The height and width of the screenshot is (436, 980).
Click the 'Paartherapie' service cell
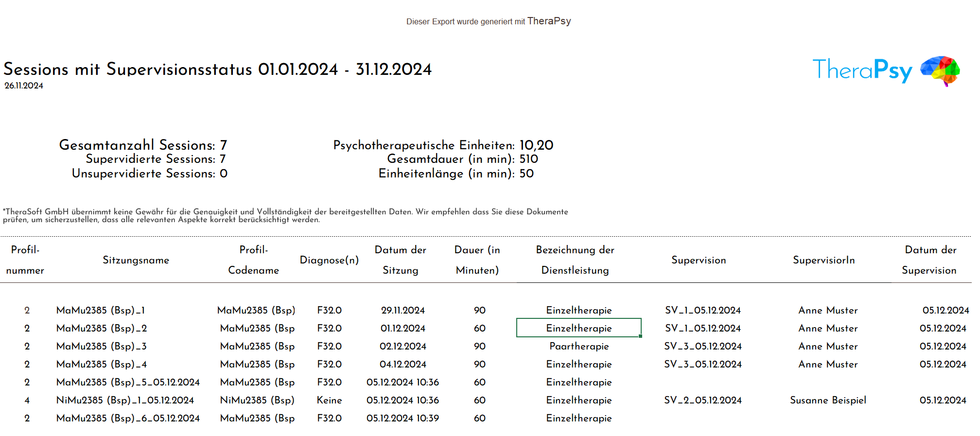(579, 347)
